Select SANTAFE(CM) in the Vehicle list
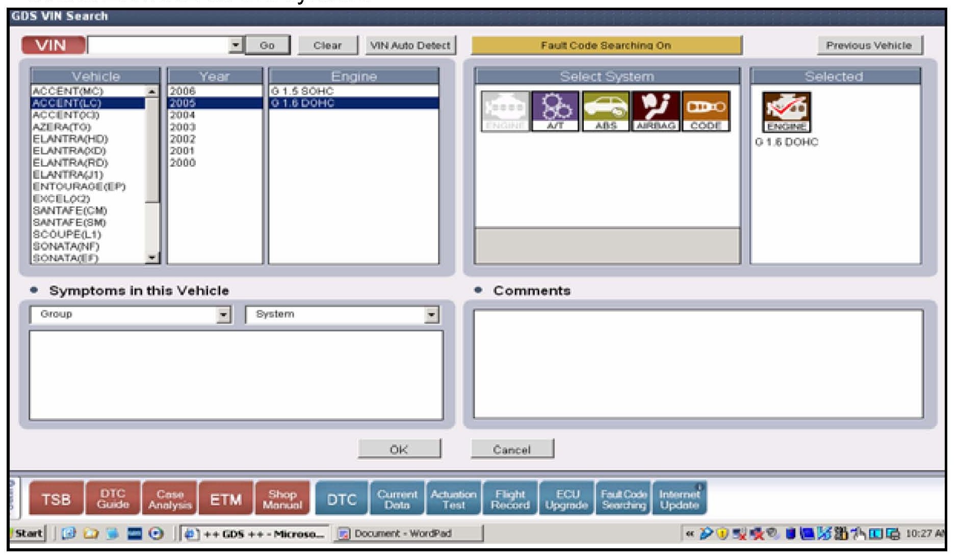958x560 pixels. pos(70,210)
